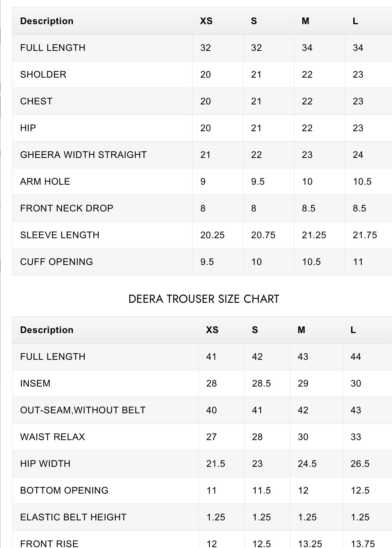The image size is (392, 548).
Task: Select the GHEERA WIDTH STRAIGHT row label
Action: 83,155
